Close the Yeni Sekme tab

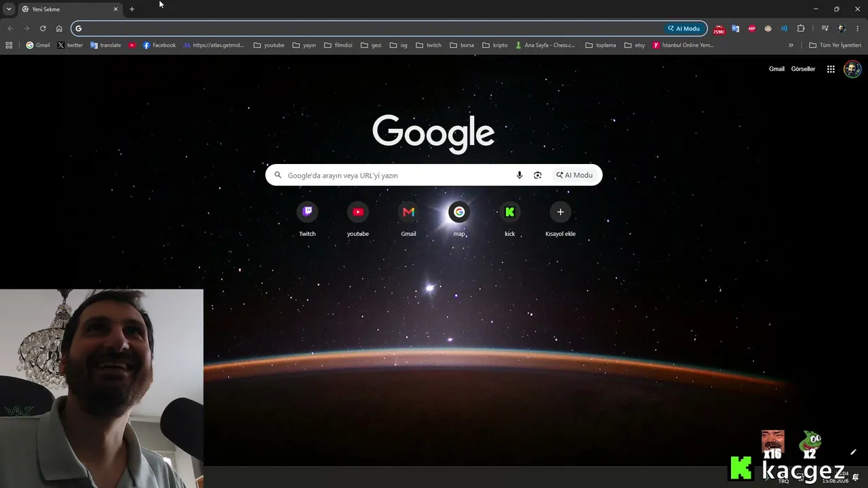click(x=115, y=9)
